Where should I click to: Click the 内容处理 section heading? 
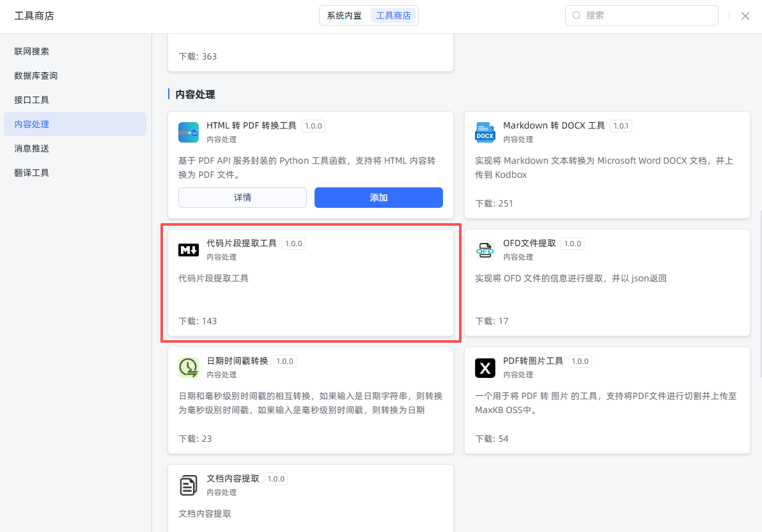tap(196, 95)
